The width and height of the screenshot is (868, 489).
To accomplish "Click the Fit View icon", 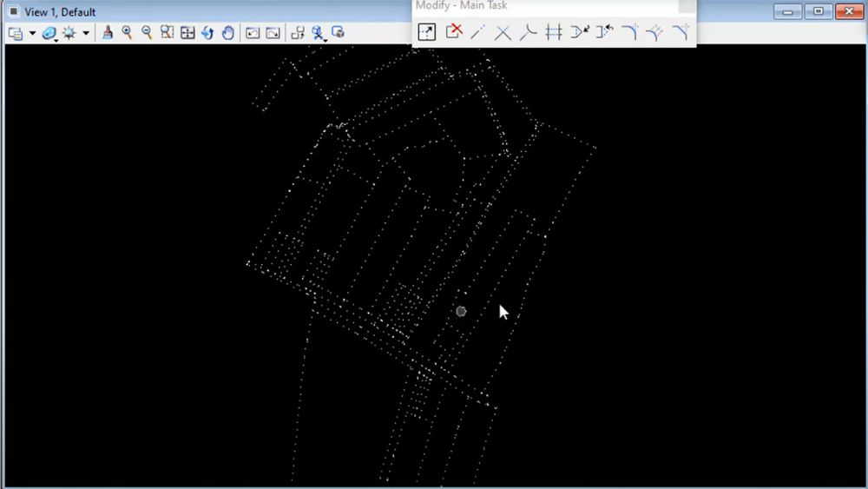I will [187, 33].
